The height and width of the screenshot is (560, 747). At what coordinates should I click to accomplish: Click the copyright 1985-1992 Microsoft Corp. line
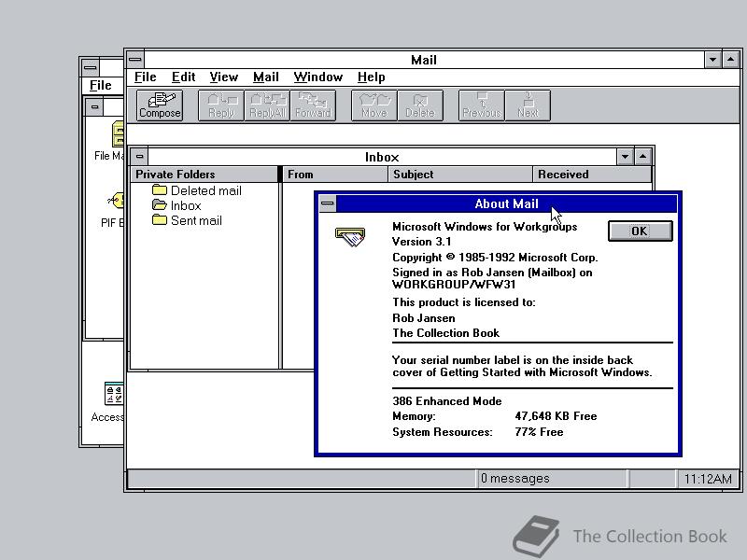point(495,258)
